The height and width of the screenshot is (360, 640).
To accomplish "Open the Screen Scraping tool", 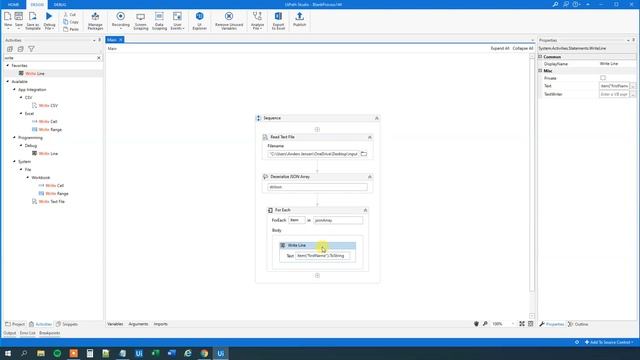I will (x=141, y=21).
